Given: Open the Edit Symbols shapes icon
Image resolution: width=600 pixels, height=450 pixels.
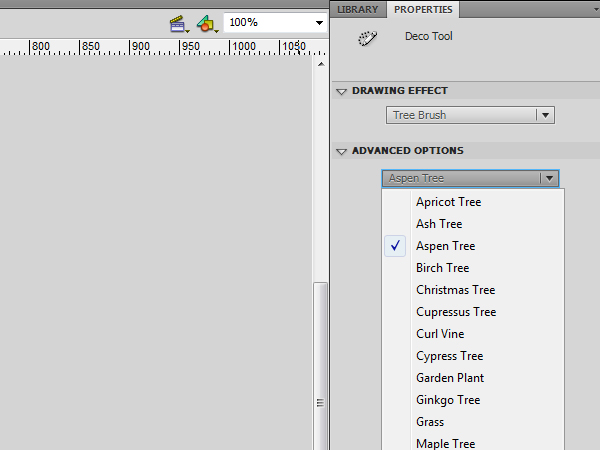Looking at the screenshot, I should click(207, 24).
